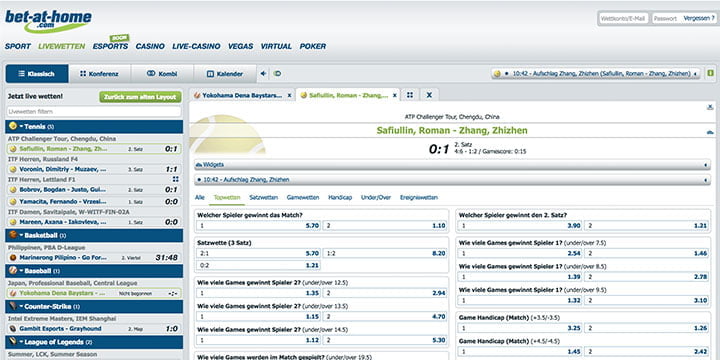The image size is (720, 360).
Task: Click the close-all tabs X icon
Action: pos(429,95)
